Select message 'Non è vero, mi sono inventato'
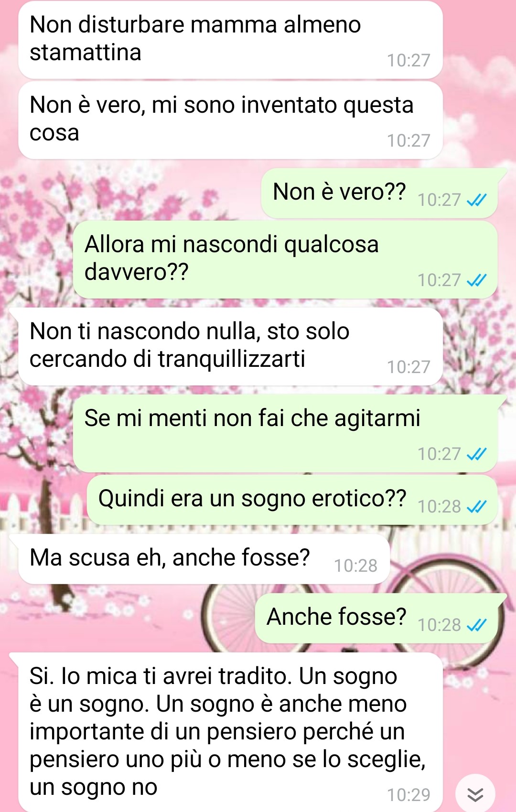 click(x=230, y=120)
